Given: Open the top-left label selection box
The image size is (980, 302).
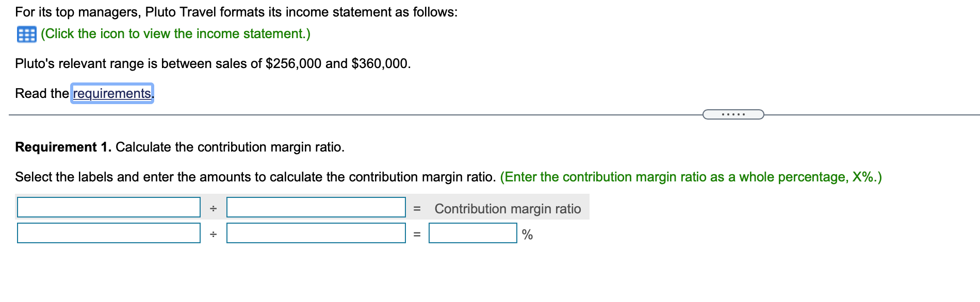Looking at the screenshot, I should [x=108, y=208].
